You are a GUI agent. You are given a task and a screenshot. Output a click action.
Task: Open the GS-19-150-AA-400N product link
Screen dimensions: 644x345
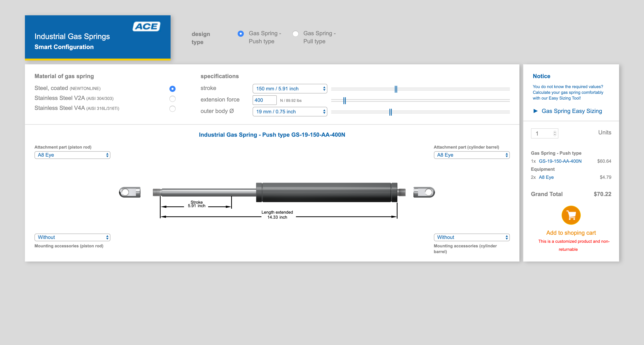tap(560, 161)
